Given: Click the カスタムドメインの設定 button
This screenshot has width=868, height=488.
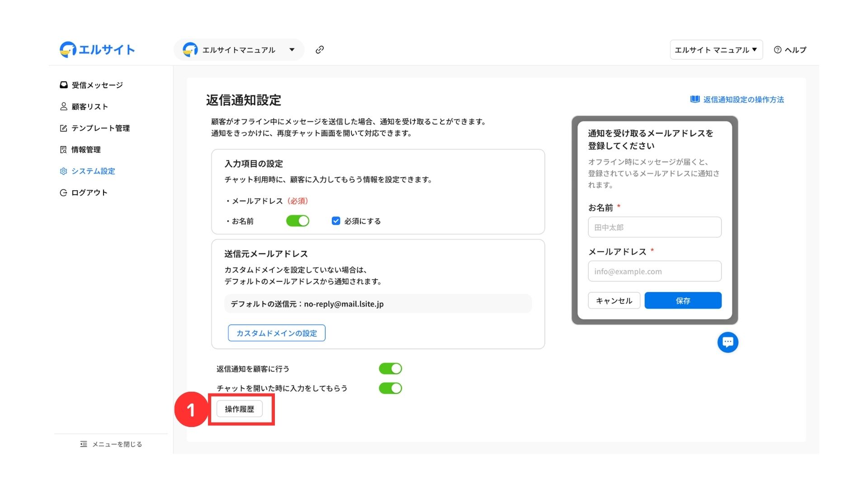Looking at the screenshot, I should click(277, 333).
